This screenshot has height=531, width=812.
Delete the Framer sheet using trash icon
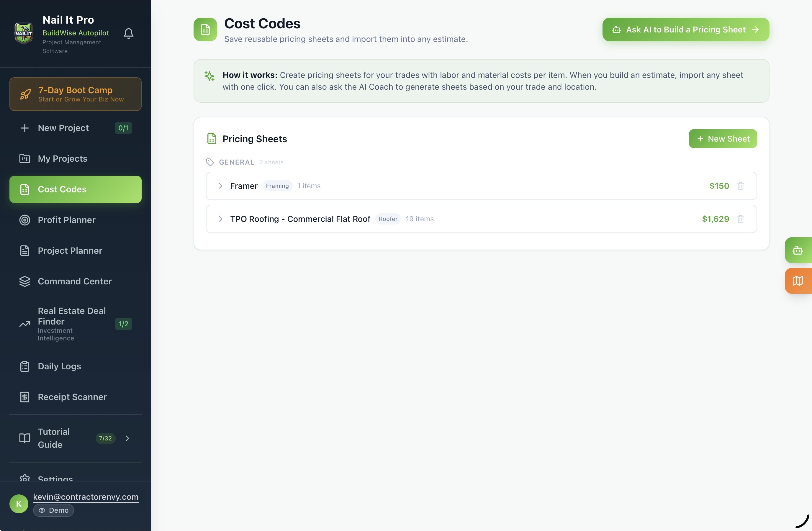coord(741,186)
